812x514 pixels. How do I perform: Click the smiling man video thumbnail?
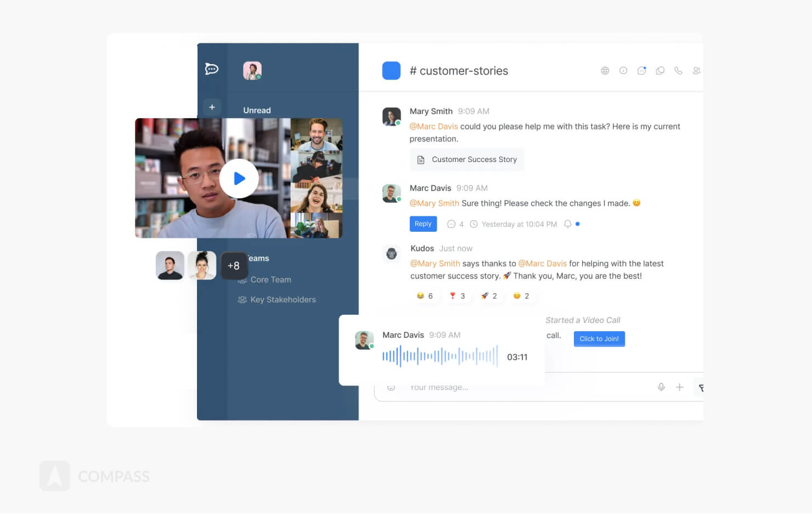point(317,135)
